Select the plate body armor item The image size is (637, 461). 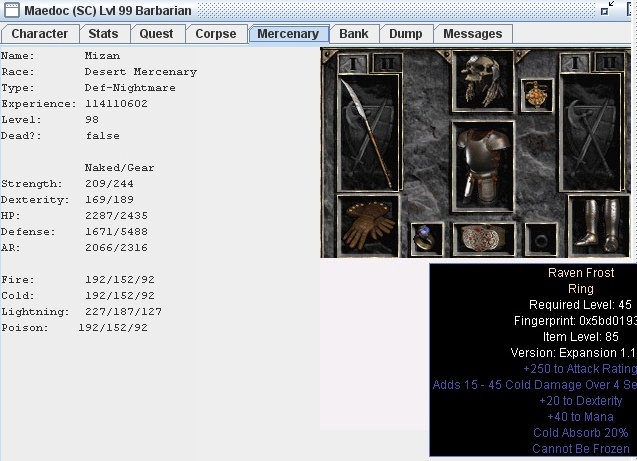pyautogui.click(x=483, y=166)
